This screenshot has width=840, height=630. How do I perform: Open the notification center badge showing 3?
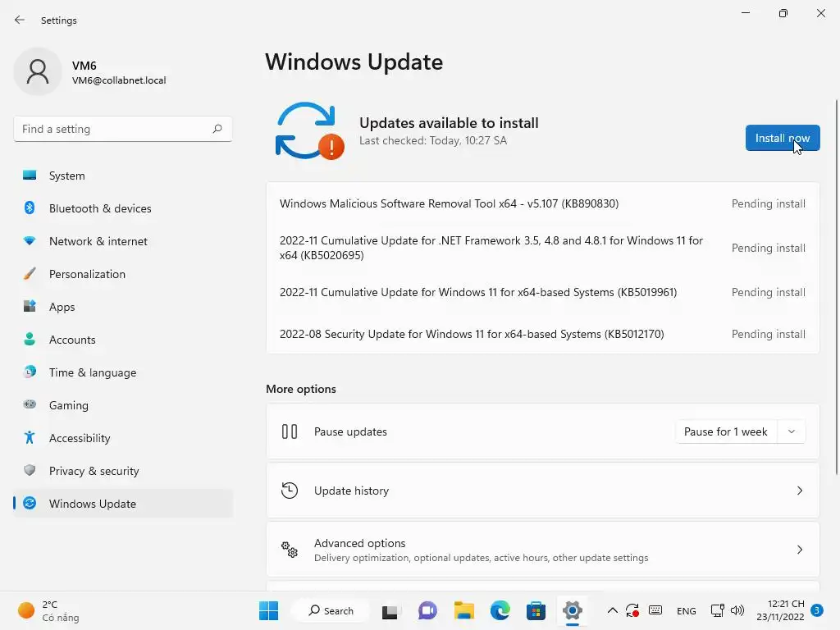pyautogui.click(x=817, y=610)
